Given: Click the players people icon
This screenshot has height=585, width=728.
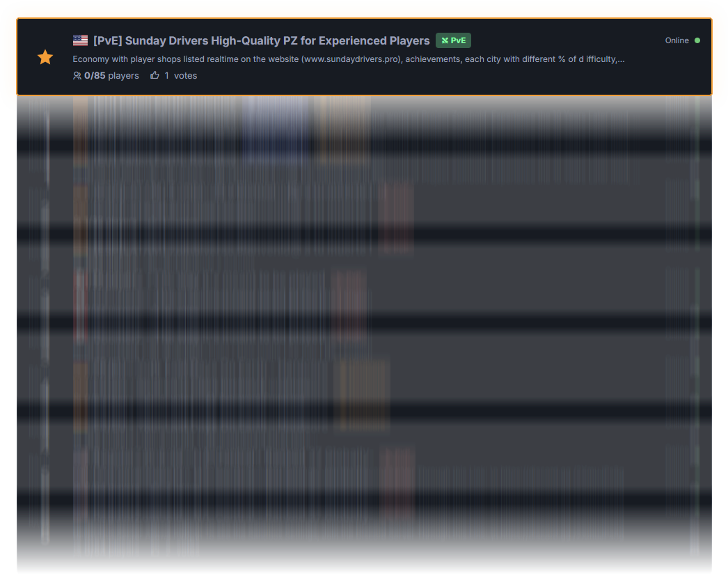Looking at the screenshot, I should (77, 76).
